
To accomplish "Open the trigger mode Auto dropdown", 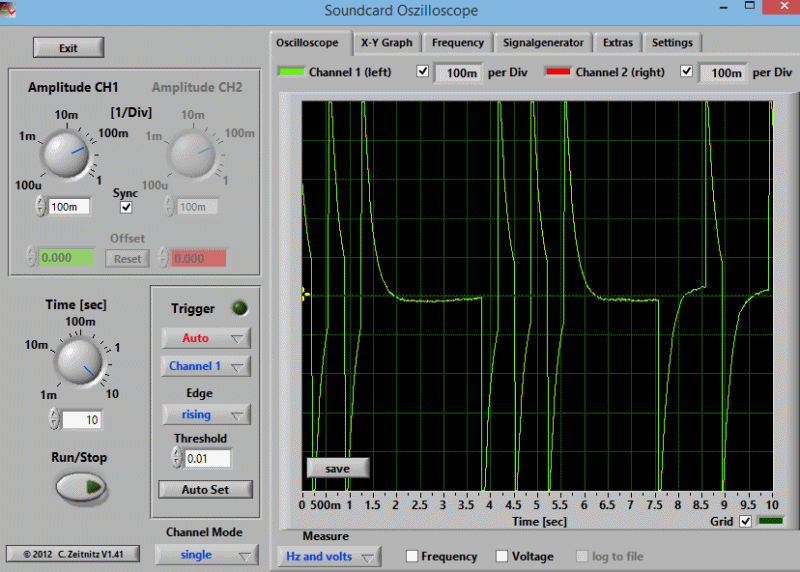I will [x=206, y=338].
